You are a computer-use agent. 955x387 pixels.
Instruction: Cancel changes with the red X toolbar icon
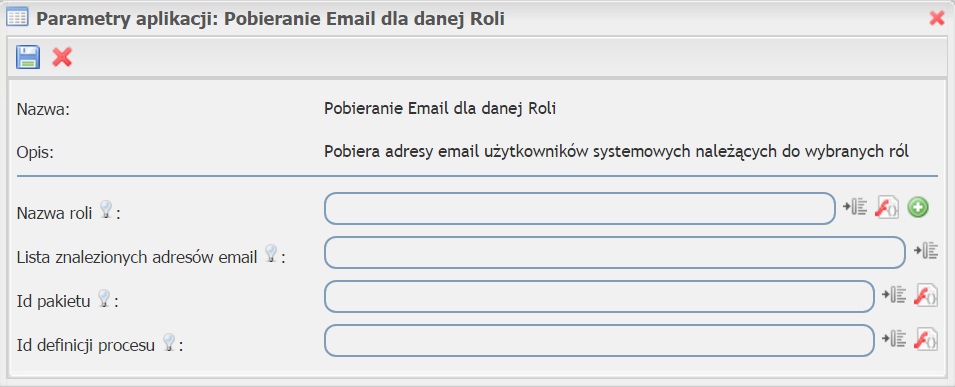click(x=62, y=57)
